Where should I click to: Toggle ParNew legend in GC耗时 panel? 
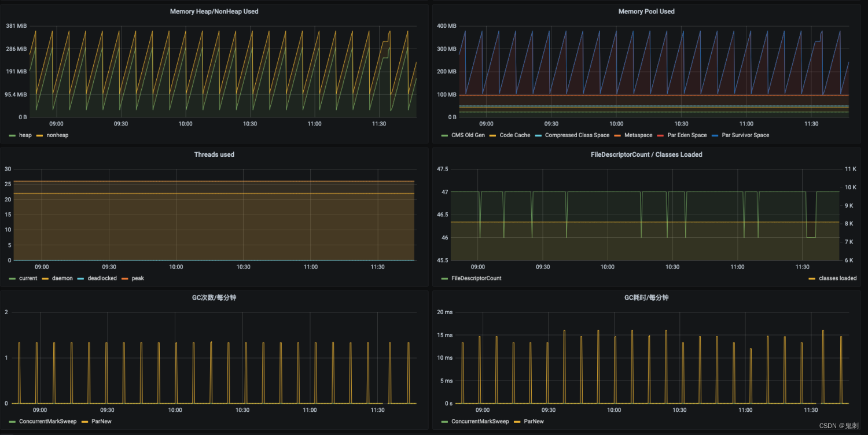coord(534,422)
